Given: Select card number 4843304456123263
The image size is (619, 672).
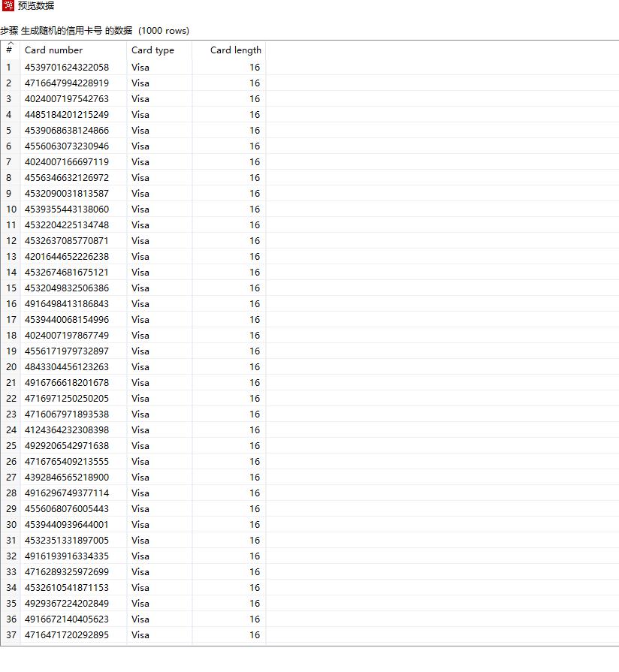Looking at the screenshot, I should pos(67,367).
